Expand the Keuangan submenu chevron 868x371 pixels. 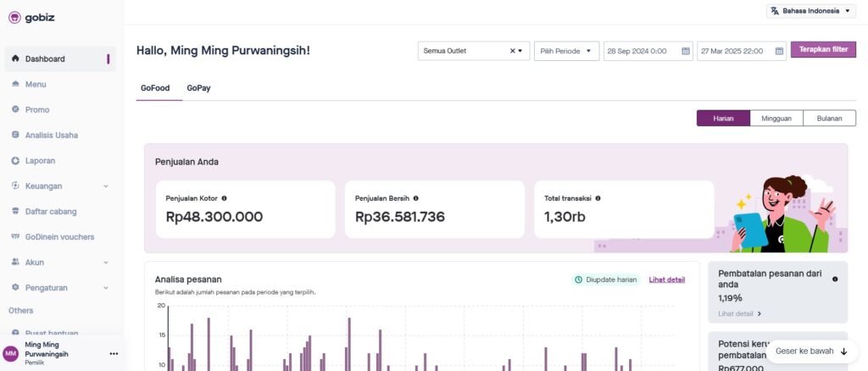tap(106, 186)
